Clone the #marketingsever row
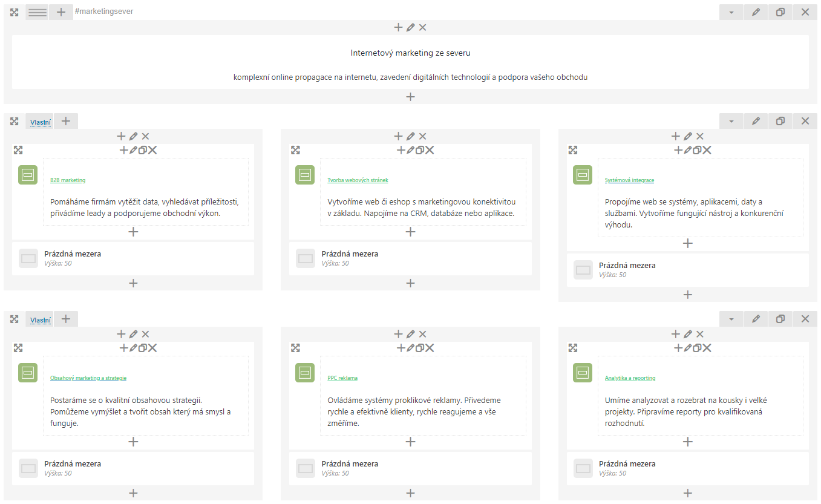The height and width of the screenshot is (504, 821). (780, 12)
